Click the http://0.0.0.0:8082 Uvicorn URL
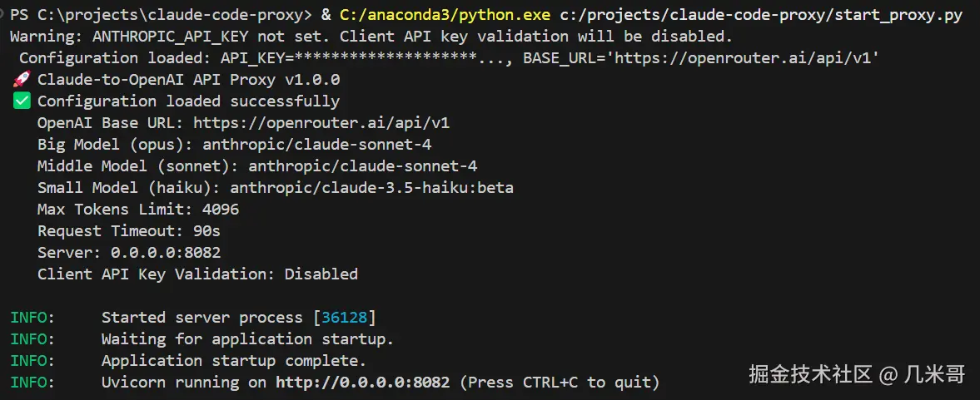This screenshot has width=980, height=400. pos(362,382)
